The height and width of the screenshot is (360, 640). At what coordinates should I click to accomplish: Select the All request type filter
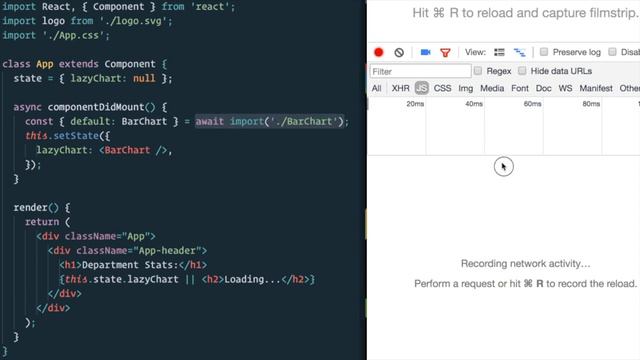pyautogui.click(x=376, y=88)
